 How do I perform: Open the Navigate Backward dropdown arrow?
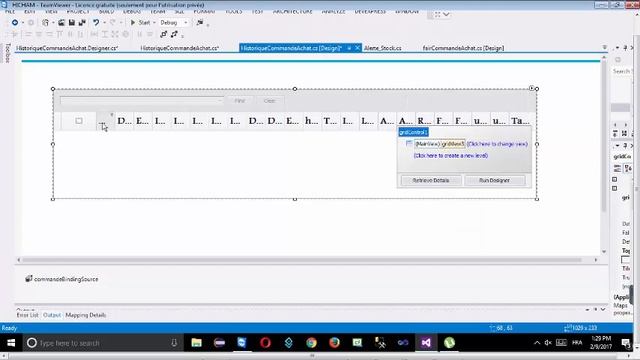point(23,23)
